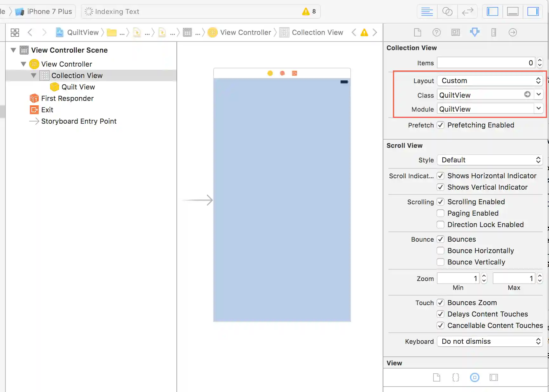Show the Object library
The width and height of the screenshot is (549, 392).
point(474,377)
